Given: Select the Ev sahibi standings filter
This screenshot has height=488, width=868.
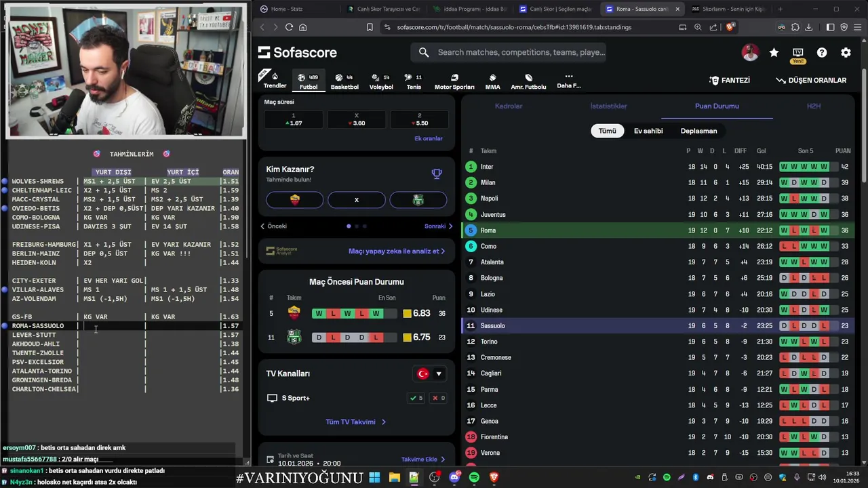Looking at the screenshot, I should pos(648,131).
